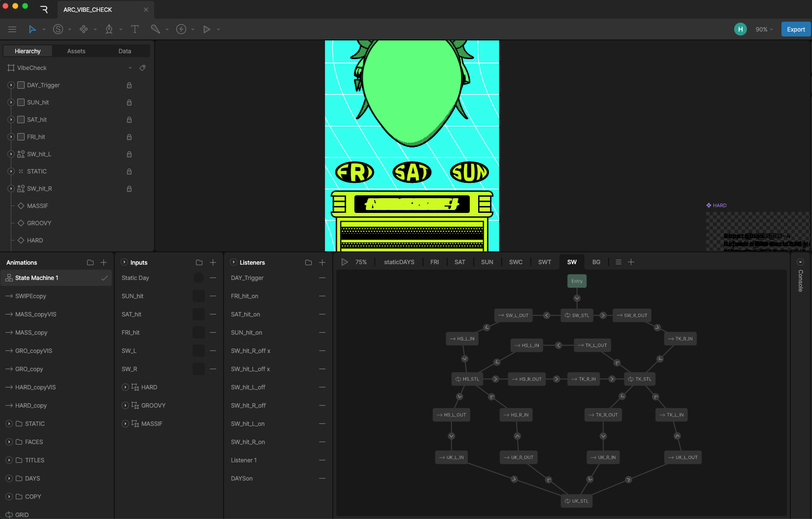
Task: Switch to the Hierarchy tab
Action: click(x=28, y=51)
